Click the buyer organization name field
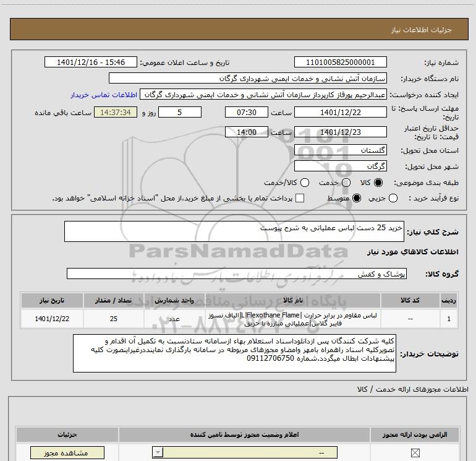The width and height of the screenshot is (476, 461). tap(248, 78)
